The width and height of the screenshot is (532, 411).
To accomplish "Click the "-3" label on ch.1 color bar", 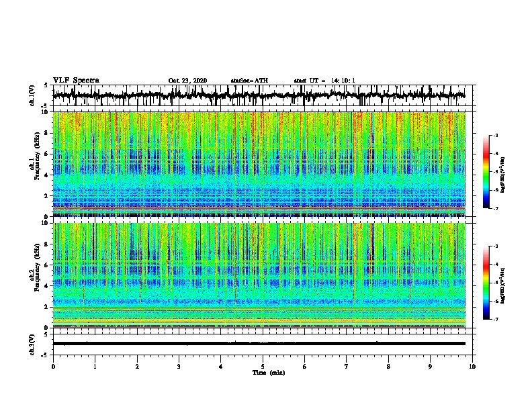I will pos(496,135).
